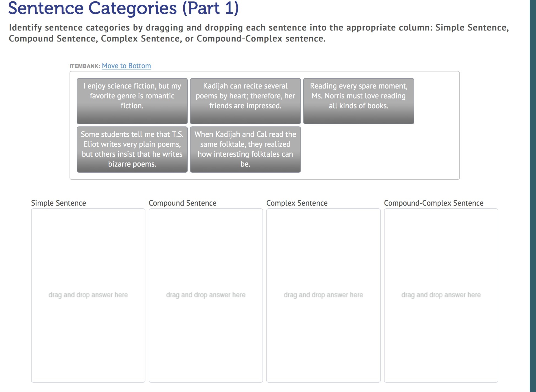Click the Compound-Complex Sentence column label
Screen dimensions: 536x392
tap(433, 203)
